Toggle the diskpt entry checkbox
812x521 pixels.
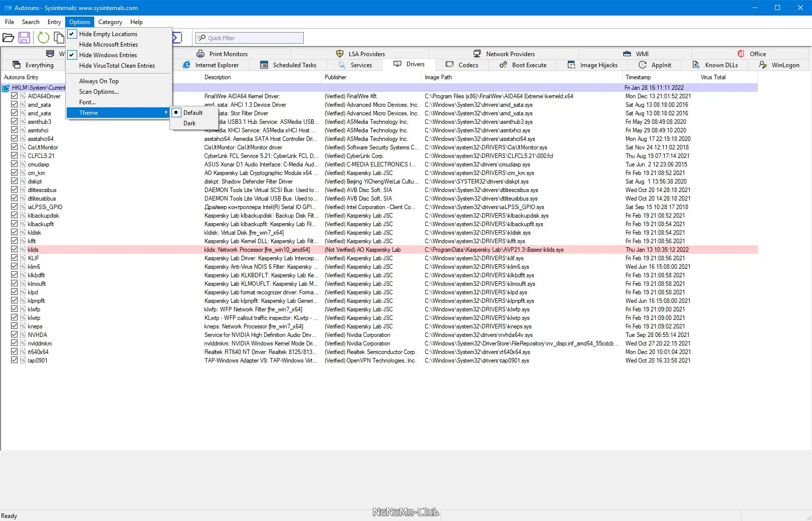[15, 181]
